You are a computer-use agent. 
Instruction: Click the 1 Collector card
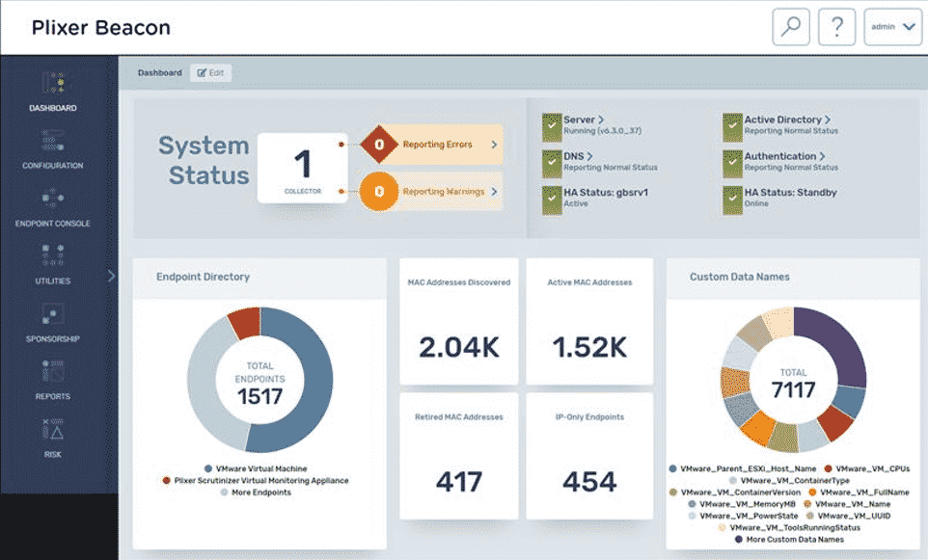tap(303, 168)
